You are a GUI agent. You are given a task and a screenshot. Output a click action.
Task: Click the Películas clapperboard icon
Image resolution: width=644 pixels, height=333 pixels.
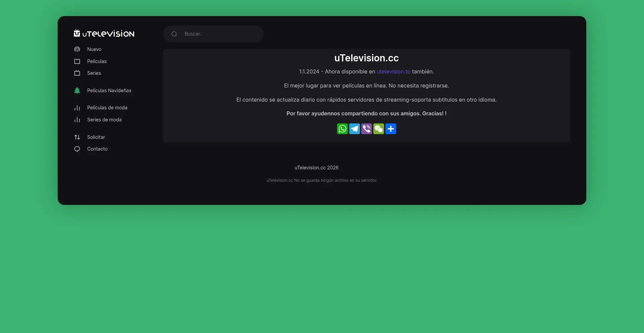[x=77, y=61]
